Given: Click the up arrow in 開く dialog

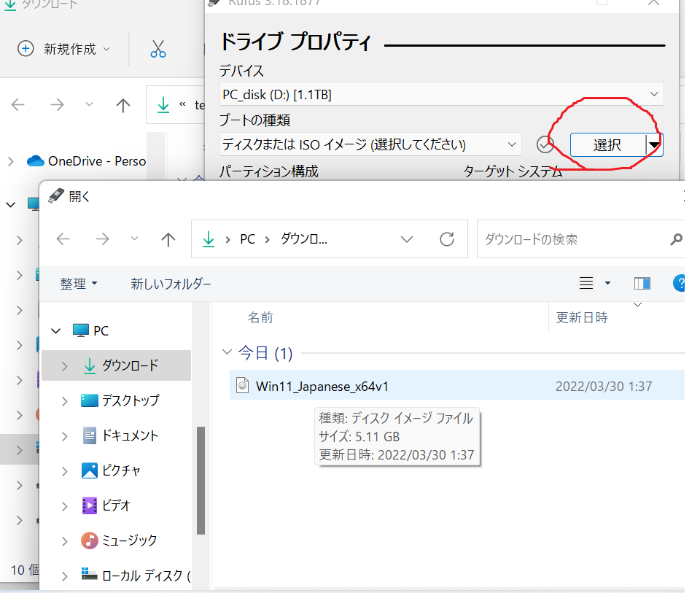Looking at the screenshot, I should click(168, 239).
